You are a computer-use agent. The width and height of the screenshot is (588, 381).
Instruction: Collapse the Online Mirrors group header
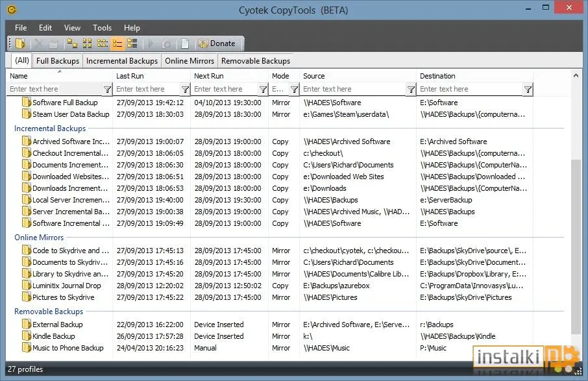coord(39,238)
